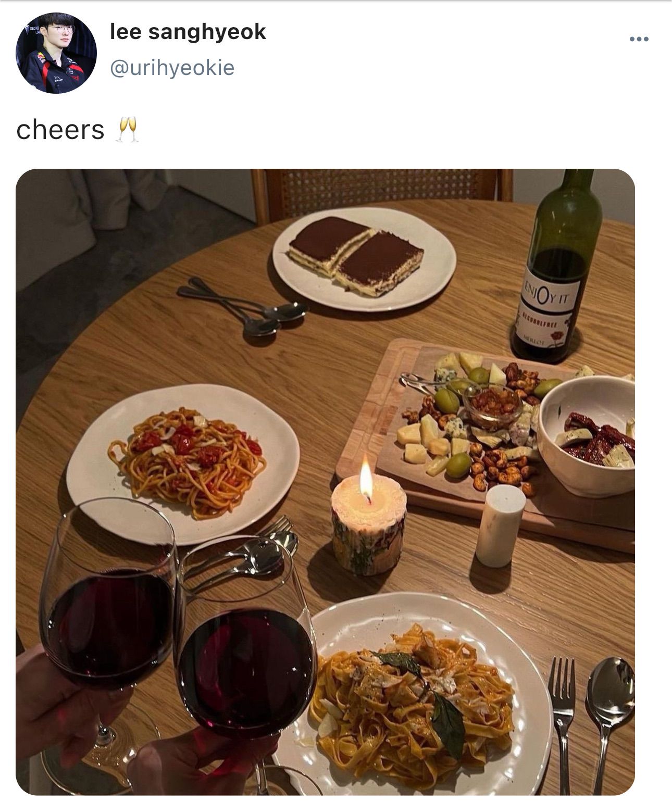Click the two spoons beside the tiramisu
Image resolution: width=672 pixels, height=801 pixels.
coord(242,307)
